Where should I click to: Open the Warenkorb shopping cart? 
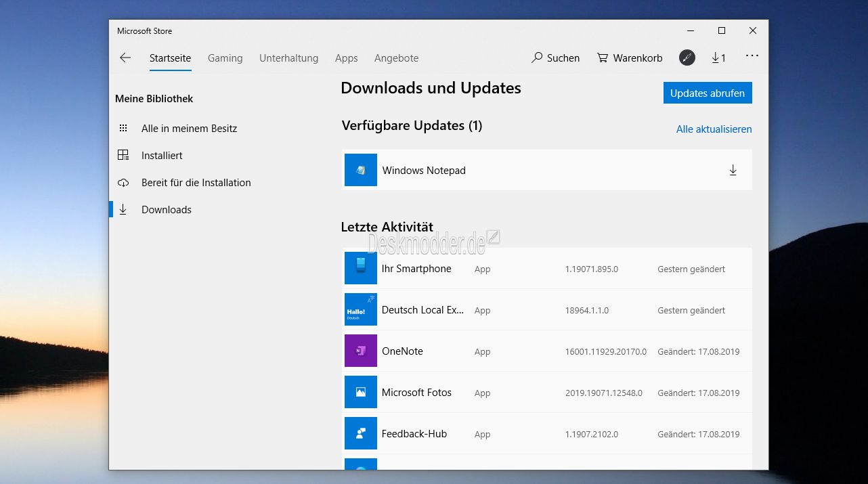630,58
